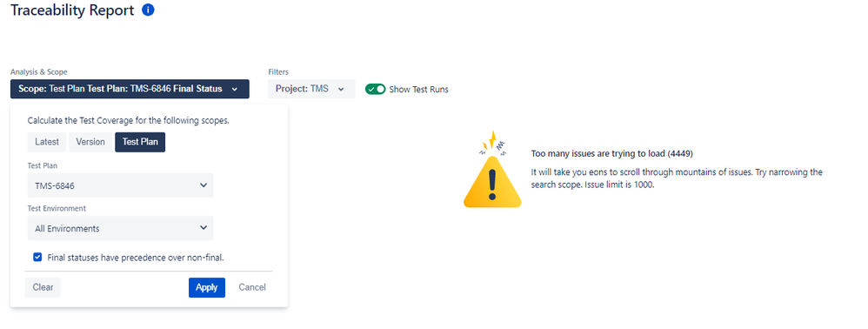Click the yellow warning triangle icon

[492, 171]
